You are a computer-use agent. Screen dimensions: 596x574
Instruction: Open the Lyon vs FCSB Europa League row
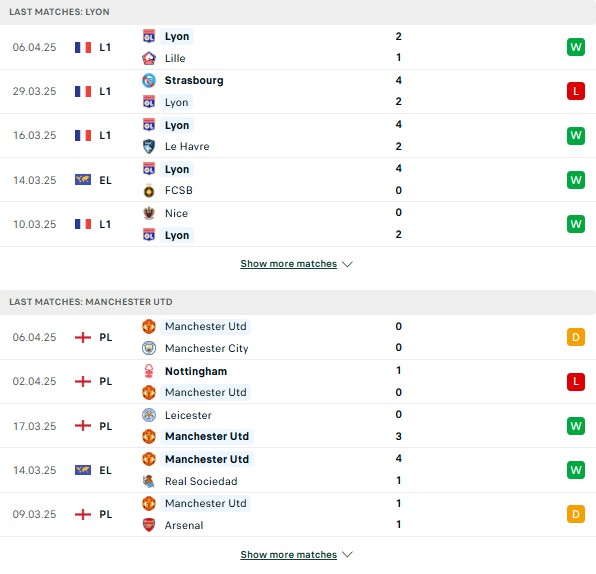[x=298, y=180]
